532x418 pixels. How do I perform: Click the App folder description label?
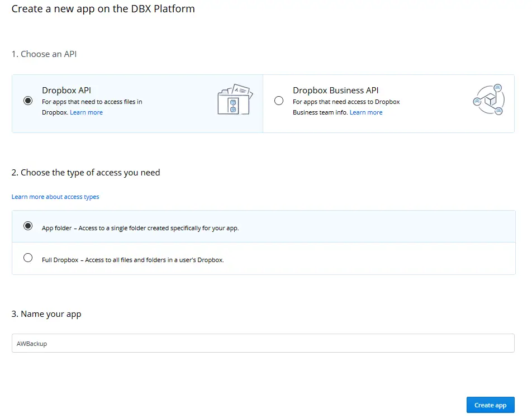point(140,228)
